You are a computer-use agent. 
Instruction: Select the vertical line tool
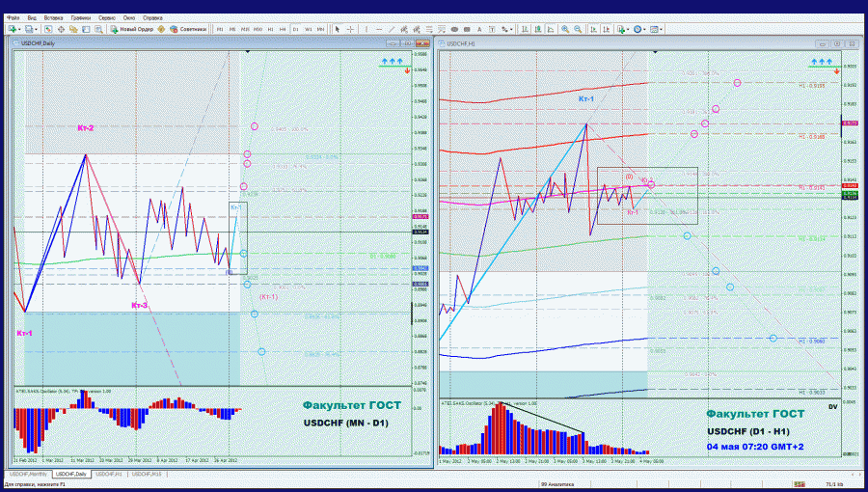pyautogui.click(x=366, y=29)
